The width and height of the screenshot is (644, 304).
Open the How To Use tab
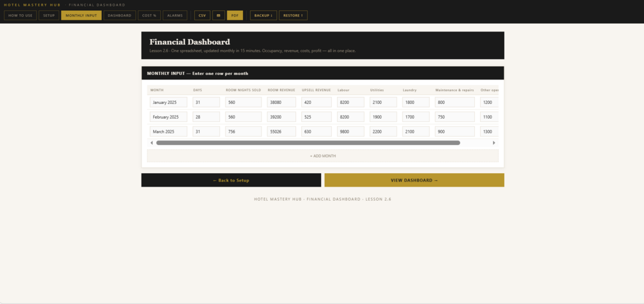click(x=21, y=15)
